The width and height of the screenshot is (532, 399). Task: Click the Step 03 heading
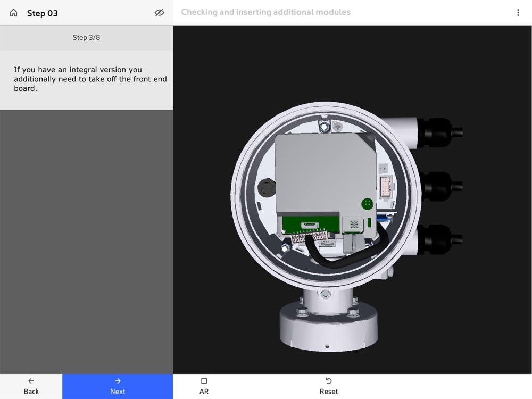tap(43, 13)
